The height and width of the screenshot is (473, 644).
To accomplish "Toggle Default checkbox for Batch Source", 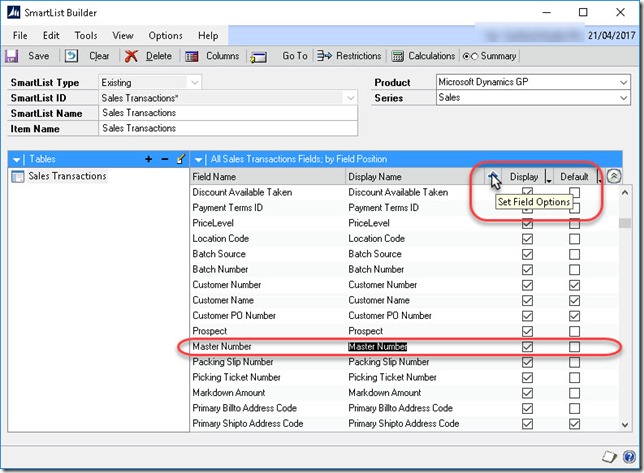I will [x=575, y=254].
